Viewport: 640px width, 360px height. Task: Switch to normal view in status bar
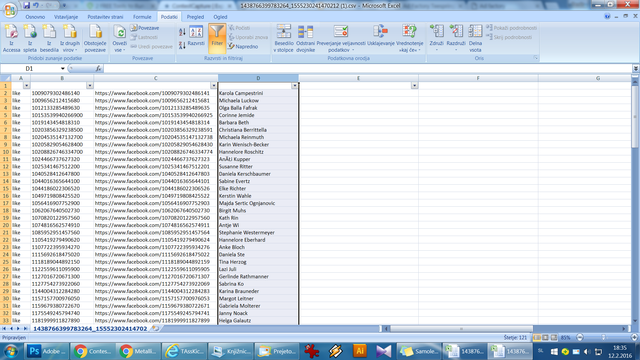537,338
